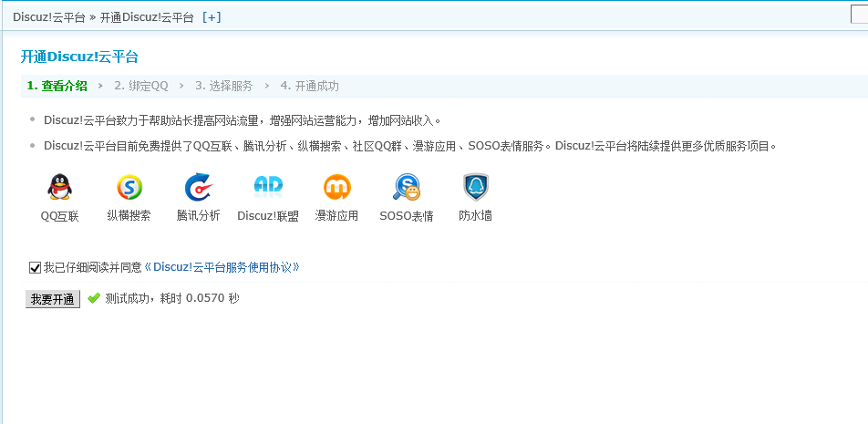Click the 防水墙 shield icon

pyautogui.click(x=476, y=187)
